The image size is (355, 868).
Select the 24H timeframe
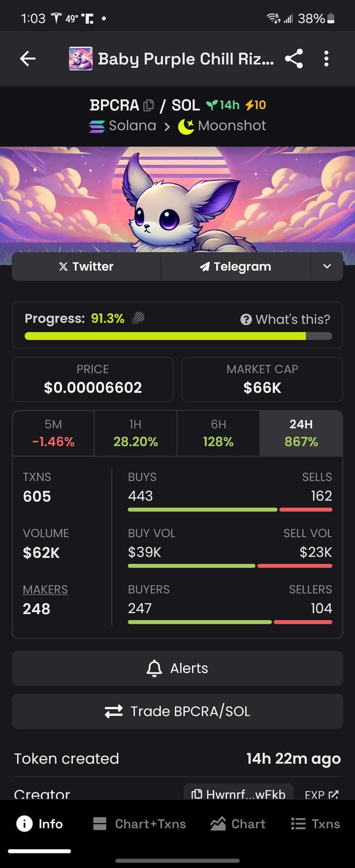pyautogui.click(x=301, y=433)
